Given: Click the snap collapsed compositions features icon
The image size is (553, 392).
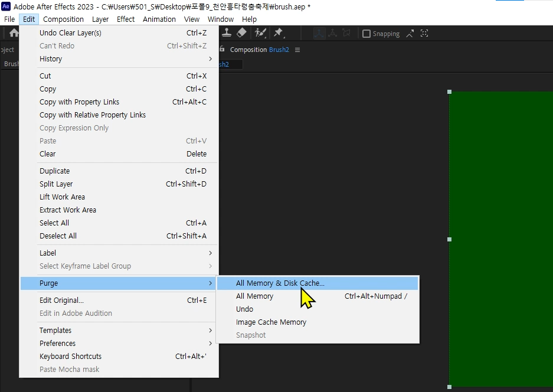Looking at the screenshot, I should 424,34.
